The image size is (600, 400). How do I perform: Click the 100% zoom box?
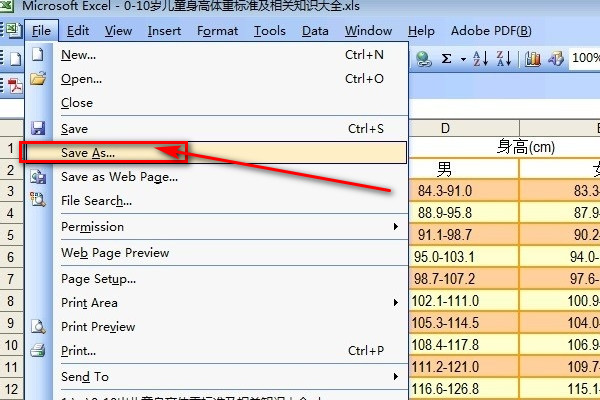pyautogui.click(x=585, y=58)
